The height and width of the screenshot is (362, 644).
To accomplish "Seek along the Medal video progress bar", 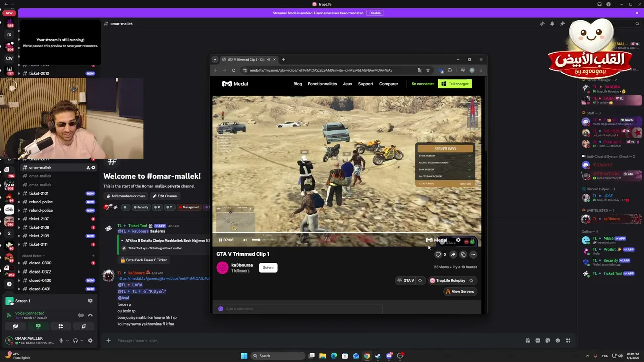I will click(347, 233).
